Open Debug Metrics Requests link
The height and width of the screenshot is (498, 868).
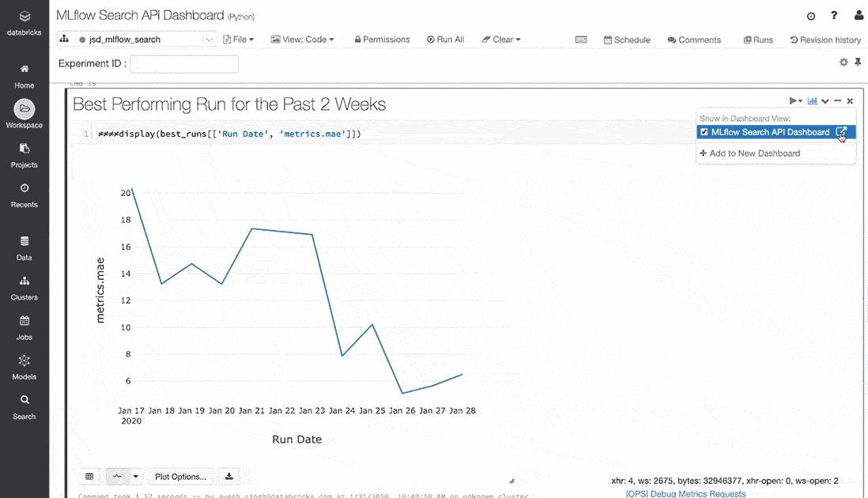coord(685,493)
